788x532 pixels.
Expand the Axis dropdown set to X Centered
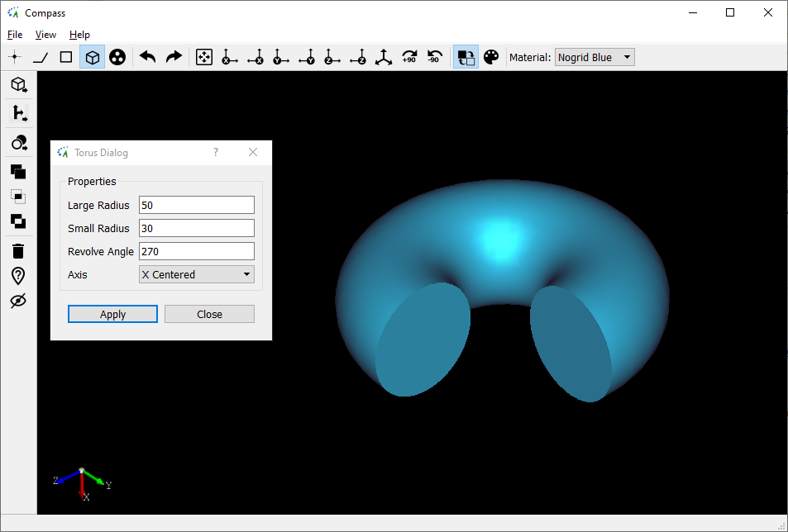point(196,274)
